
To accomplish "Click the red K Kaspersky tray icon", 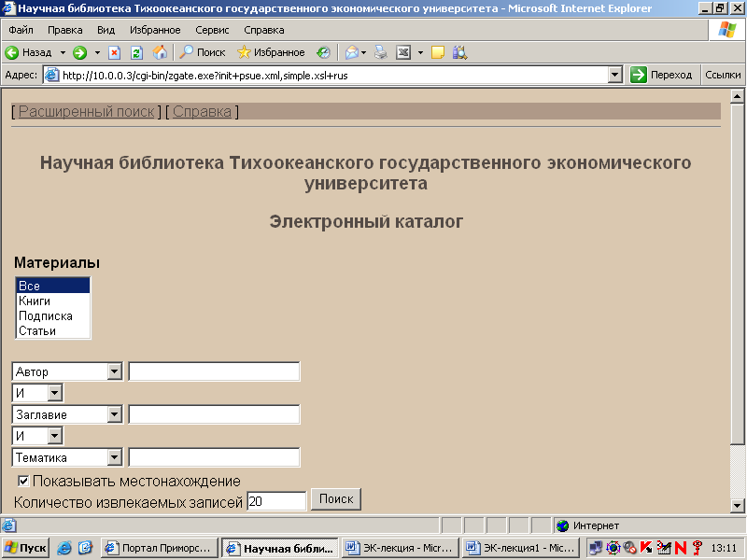I will click(x=646, y=548).
